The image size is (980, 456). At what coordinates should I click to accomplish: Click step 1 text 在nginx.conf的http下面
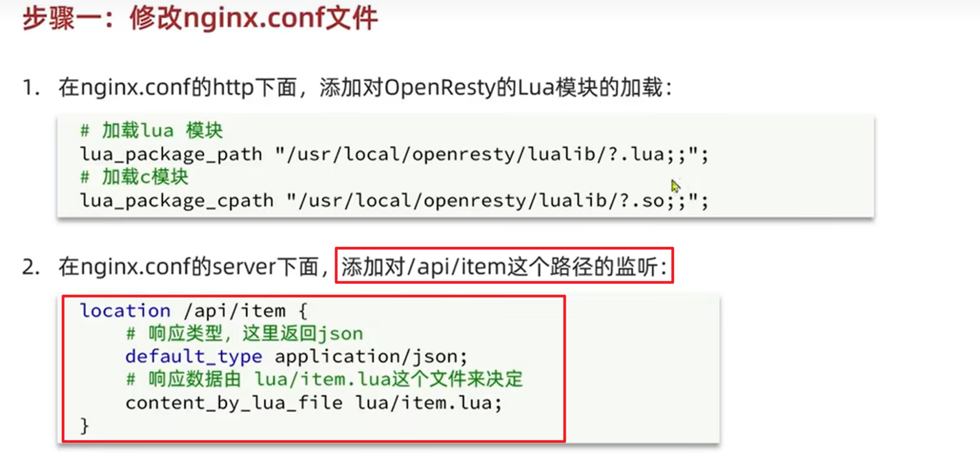point(178,88)
